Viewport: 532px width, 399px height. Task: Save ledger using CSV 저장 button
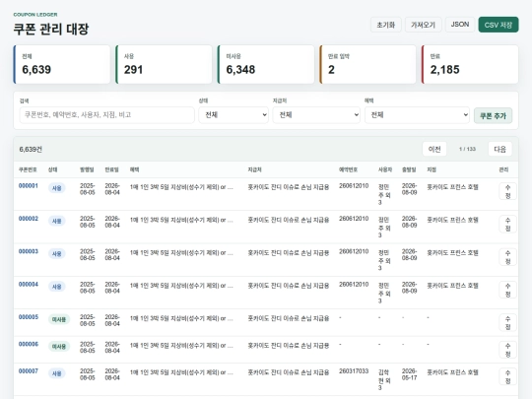tap(499, 25)
